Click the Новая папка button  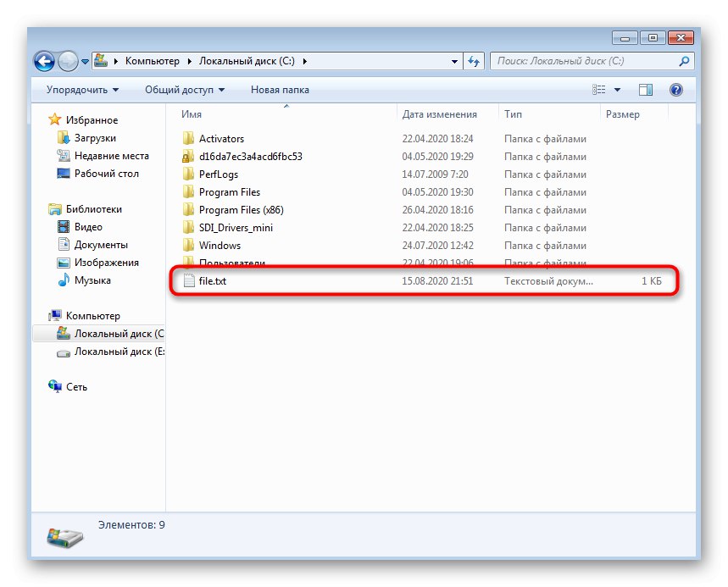[x=281, y=89]
